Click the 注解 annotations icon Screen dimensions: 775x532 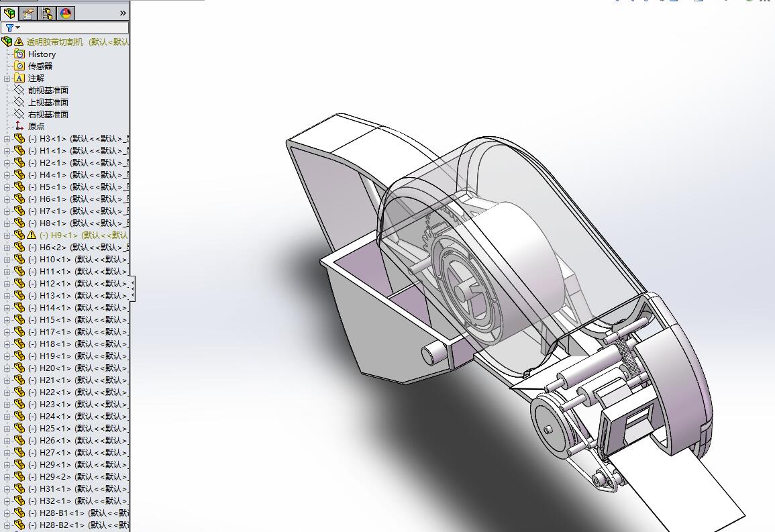19,78
